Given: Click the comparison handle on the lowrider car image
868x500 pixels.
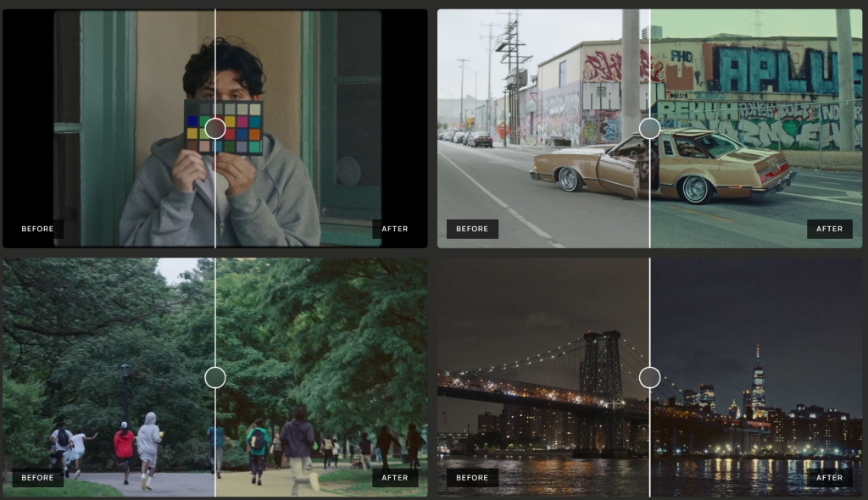Looking at the screenshot, I should coord(649,129).
